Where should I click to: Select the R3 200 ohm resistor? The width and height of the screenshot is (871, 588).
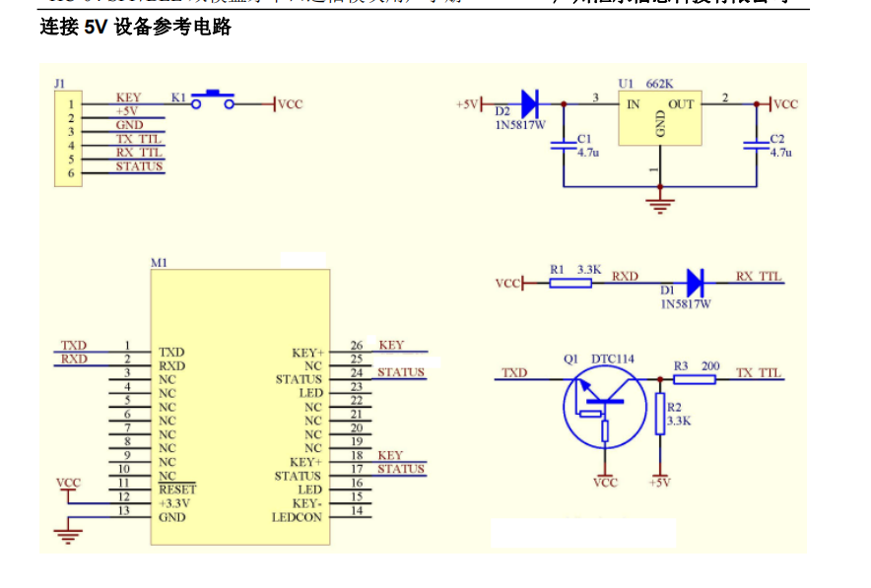click(x=695, y=380)
